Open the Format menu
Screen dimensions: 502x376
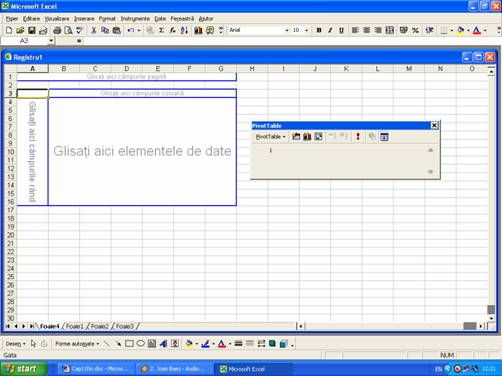pos(107,19)
